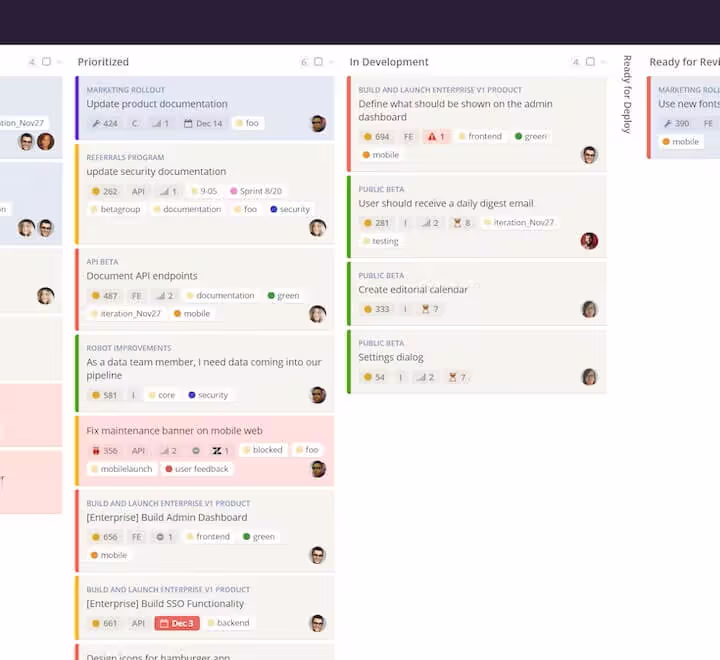This screenshot has height=660, width=720.
Task: Toggle select-all checkbox in Prioritized column
Action: (318, 62)
